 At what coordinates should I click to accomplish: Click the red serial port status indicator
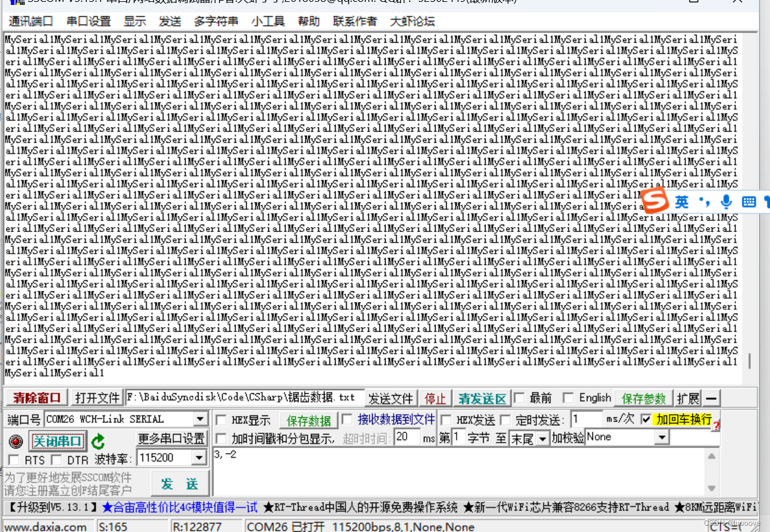[x=16, y=441]
